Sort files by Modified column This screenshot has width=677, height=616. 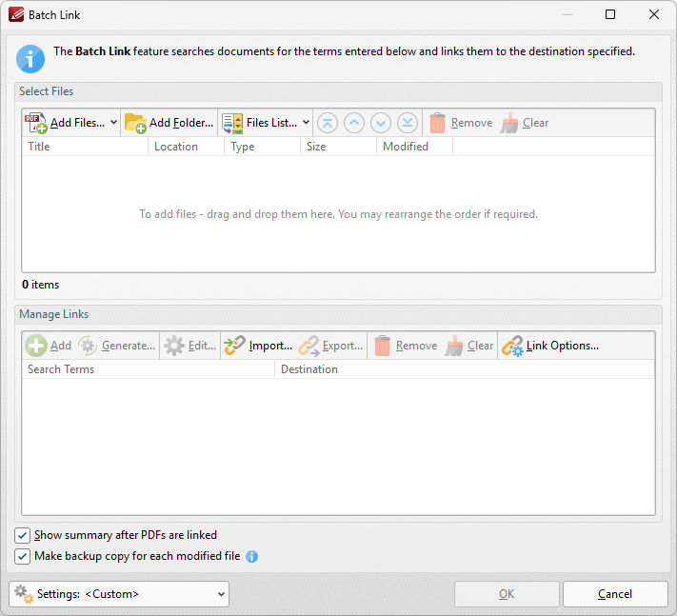coord(414,147)
